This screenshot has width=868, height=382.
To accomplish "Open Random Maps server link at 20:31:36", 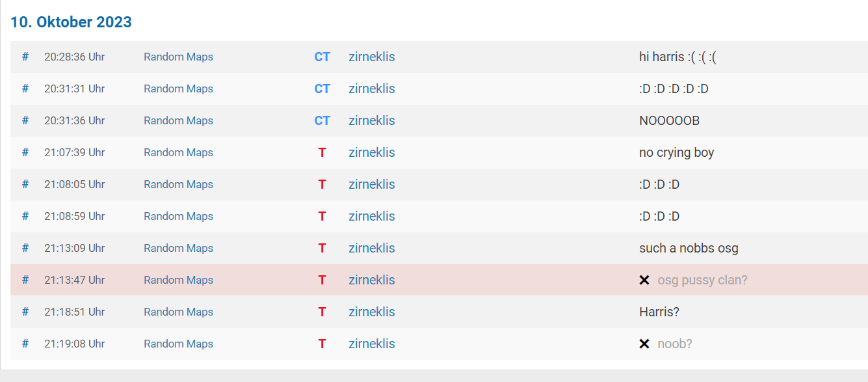I will (178, 120).
